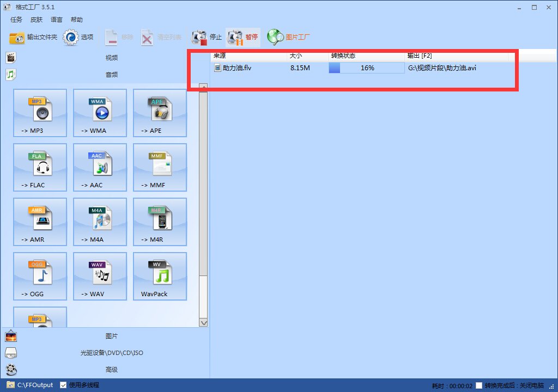Choose the WMA conversion format icon

point(100,113)
